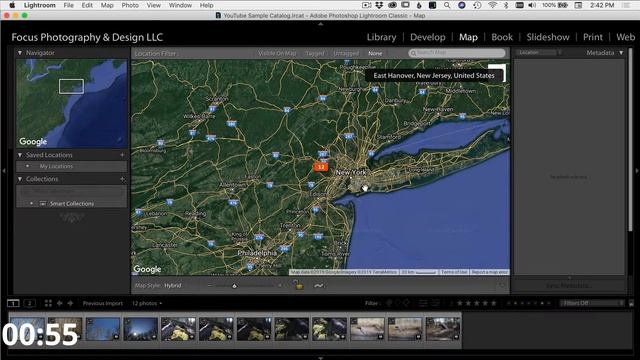Switch to the Library module
640x360 pixels.
[x=381, y=37]
